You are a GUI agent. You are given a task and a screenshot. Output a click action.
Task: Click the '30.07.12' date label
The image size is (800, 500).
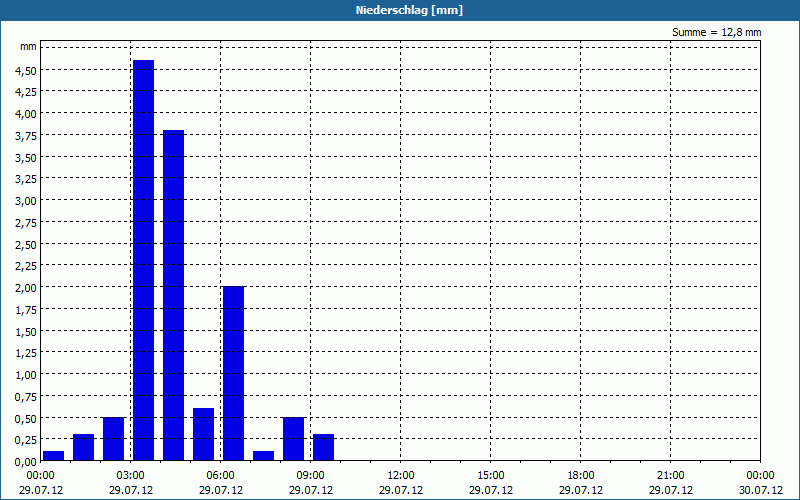click(761, 490)
